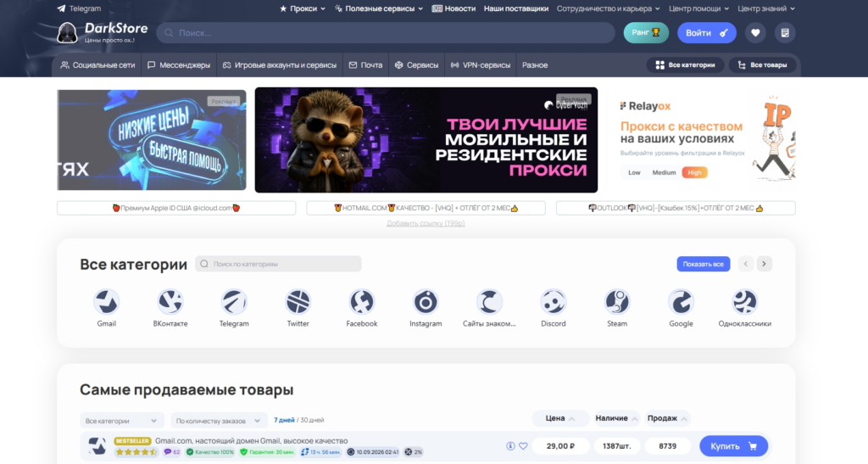Screen dimensions: 868x464
Task: Sort the list by Продаж column
Action: [x=666, y=418]
